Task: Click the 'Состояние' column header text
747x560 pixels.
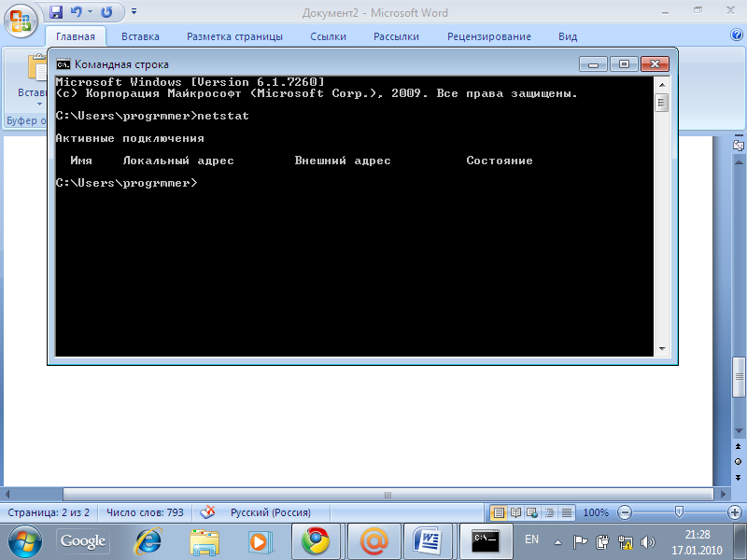Action: [500, 161]
